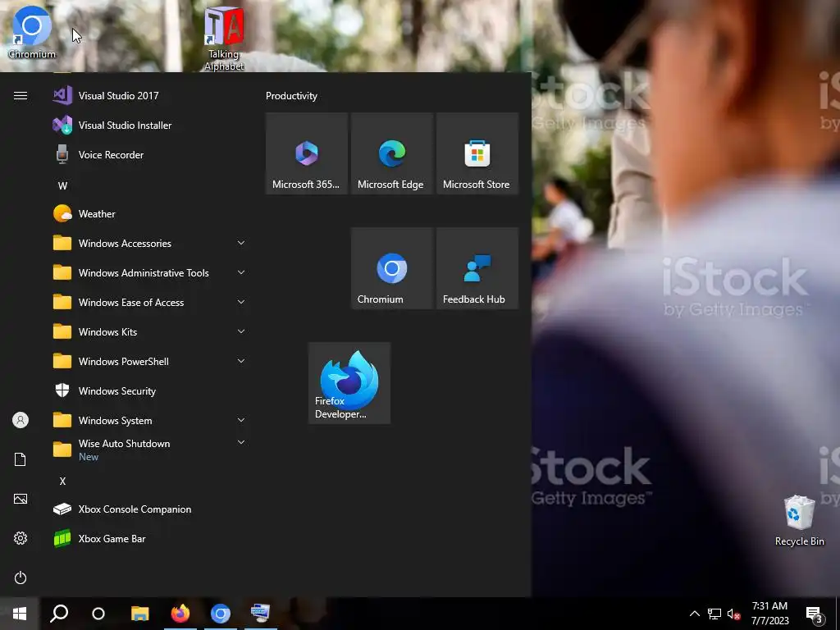Launch Firefox Developer Edition tile
The height and width of the screenshot is (630, 840).
[x=349, y=384]
